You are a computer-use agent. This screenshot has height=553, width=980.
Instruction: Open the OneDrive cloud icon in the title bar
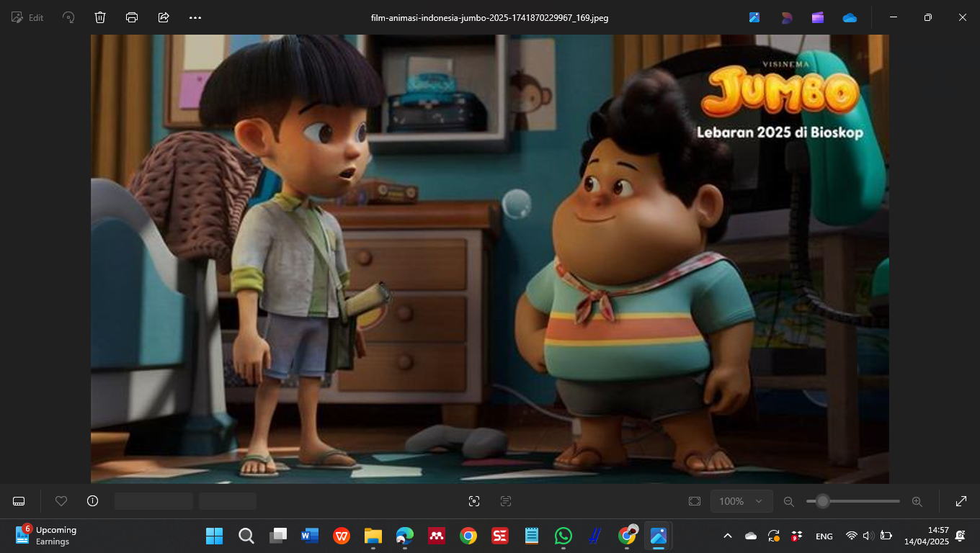click(x=850, y=17)
